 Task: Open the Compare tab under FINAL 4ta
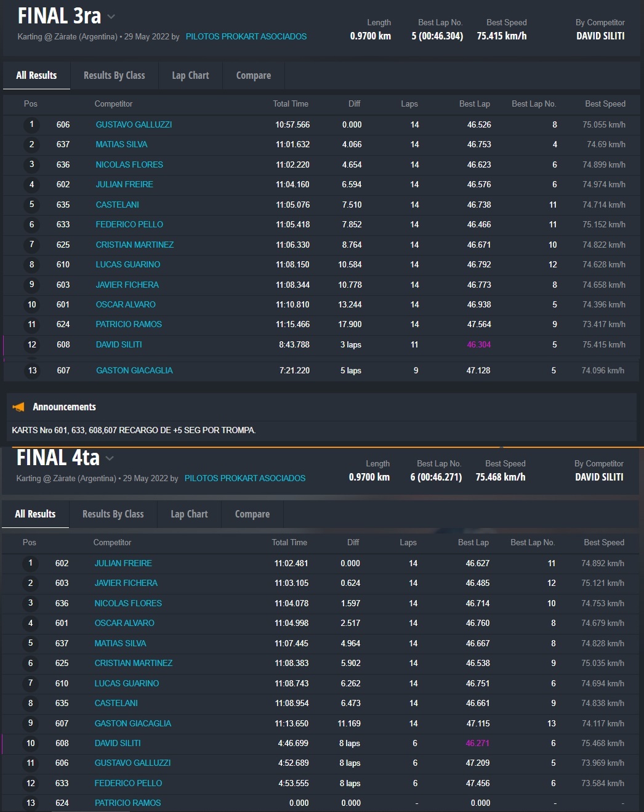pyautogui.click(x=252, y=514)
